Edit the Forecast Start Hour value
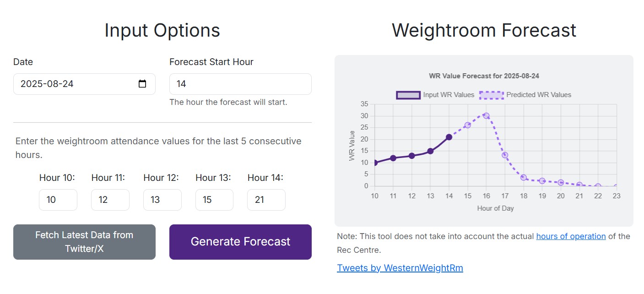The width and height of the screenshot is (644, 294). point(240,84)
